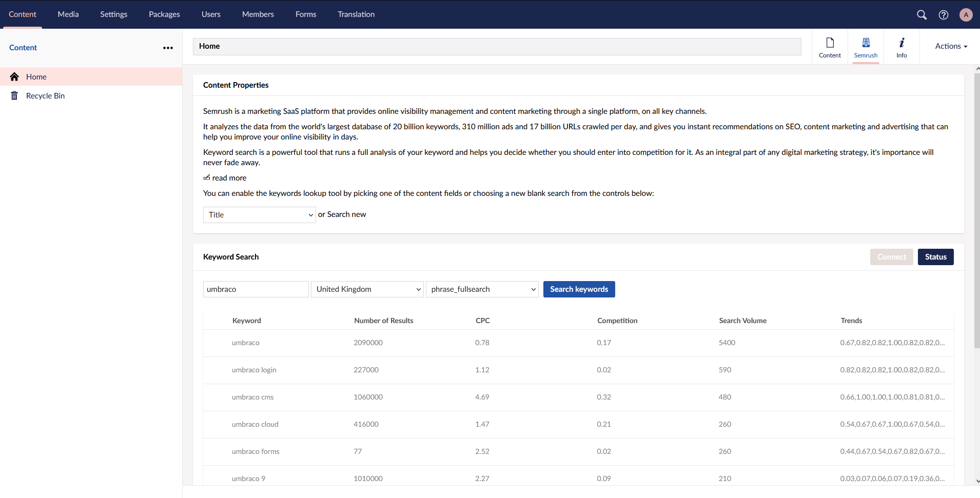Click the user avatar in the header
The height and width of the screenshot is (498, 980).
[x=966, y=15]
